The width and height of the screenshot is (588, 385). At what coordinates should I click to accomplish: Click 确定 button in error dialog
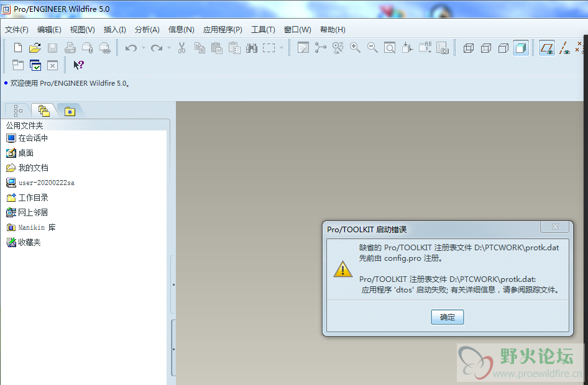[x=448, y=317]
